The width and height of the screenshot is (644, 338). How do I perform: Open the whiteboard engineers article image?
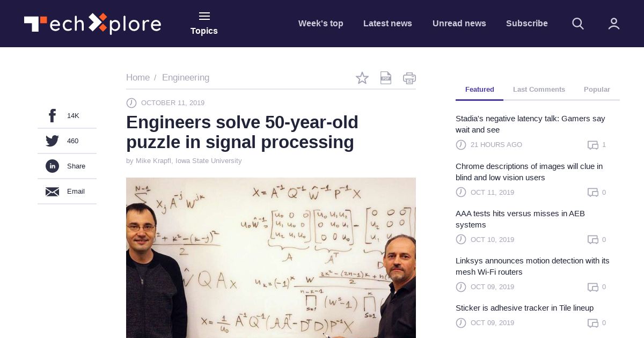point(271,258)
